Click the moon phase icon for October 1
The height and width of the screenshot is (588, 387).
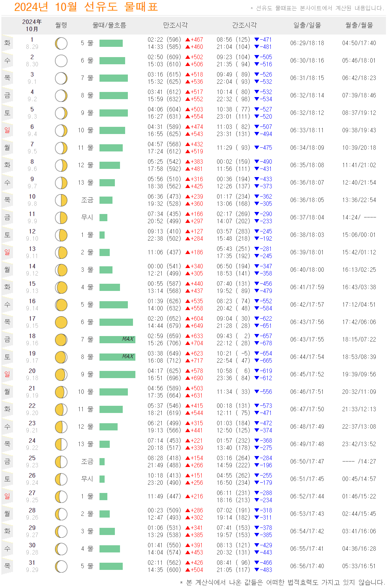(x=61, y=43)
